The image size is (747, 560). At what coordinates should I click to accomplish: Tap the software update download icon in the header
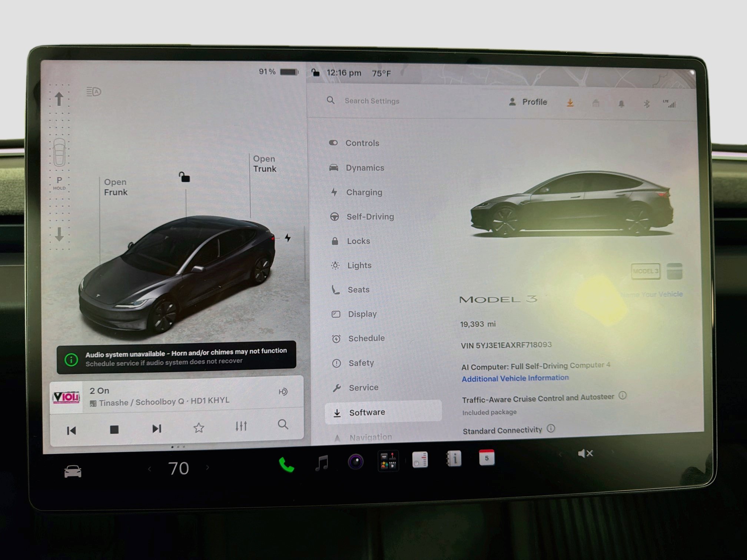pos(570,103)
